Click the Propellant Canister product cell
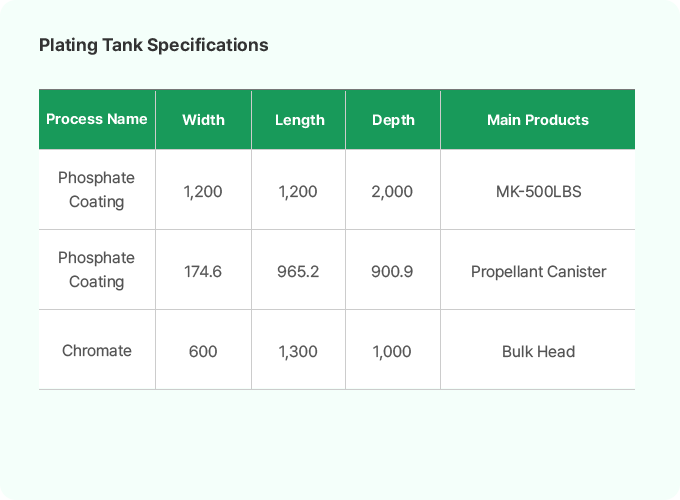Screen dimensions: 680x500 point(538,271)
